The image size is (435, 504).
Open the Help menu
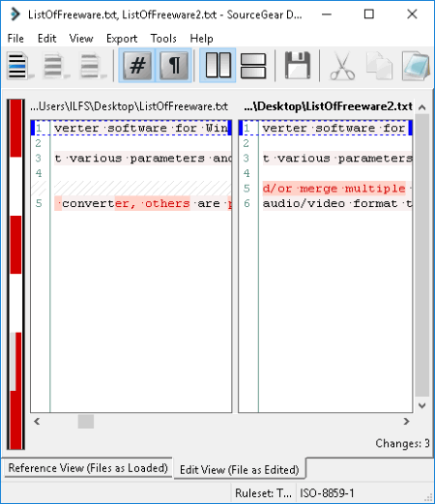tap(201, 39)
